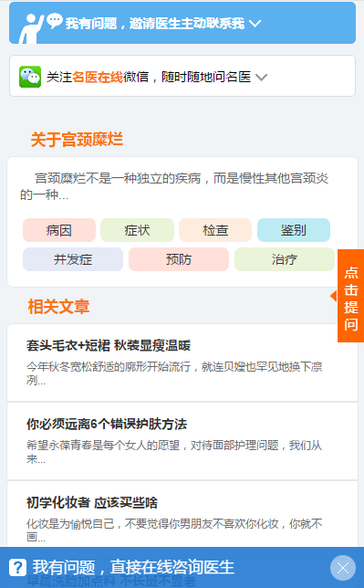Click the raised-hand person icon in blue banner

tap(32, 29)
